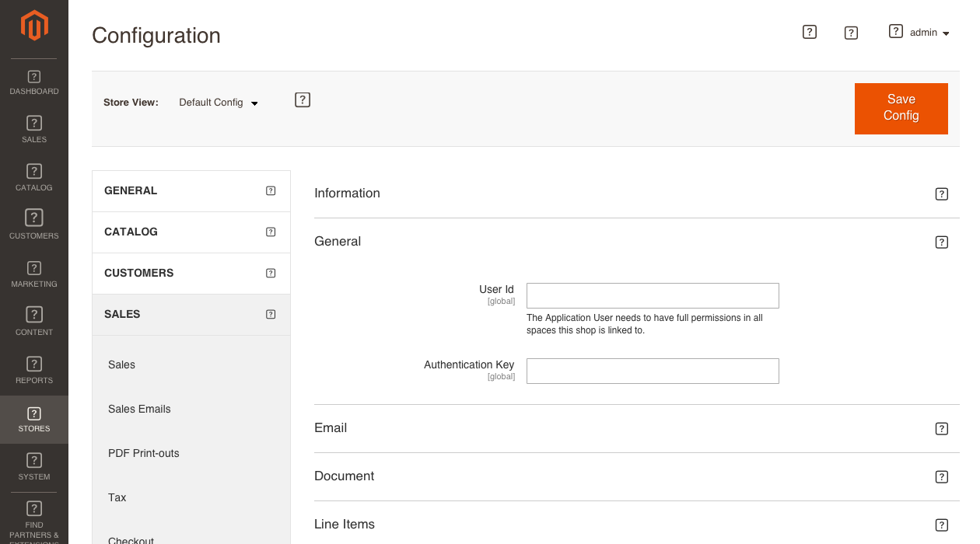Open the Store View dropdown

218,102
